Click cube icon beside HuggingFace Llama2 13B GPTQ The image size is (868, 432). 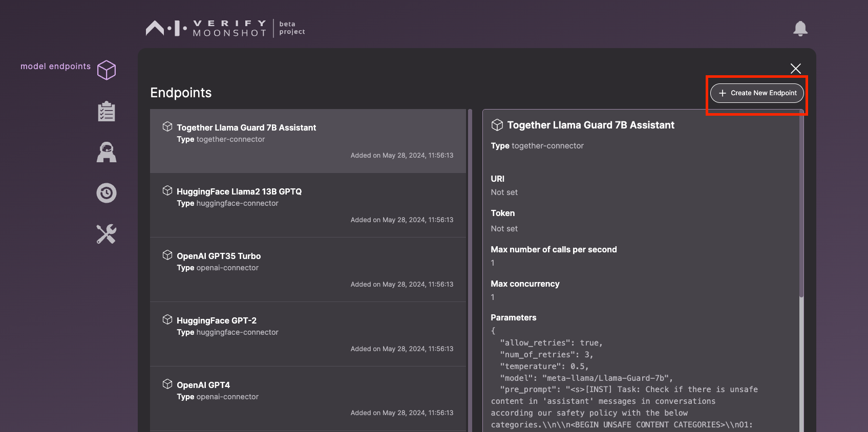(x=167, y=191)
